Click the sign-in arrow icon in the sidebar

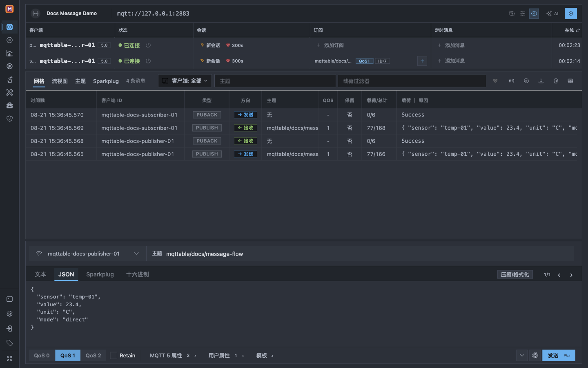coord(9,329)
